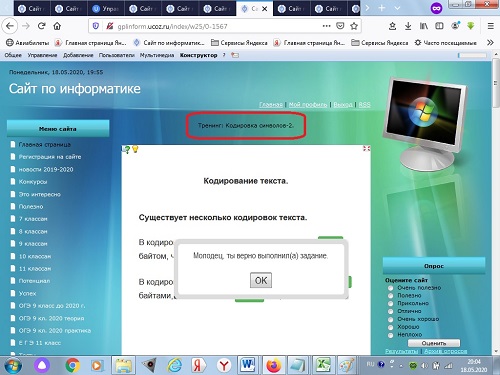Viewport: 500px width, 375px height.
Task: Go to the browser home page icon
Action: pos(57,26)
